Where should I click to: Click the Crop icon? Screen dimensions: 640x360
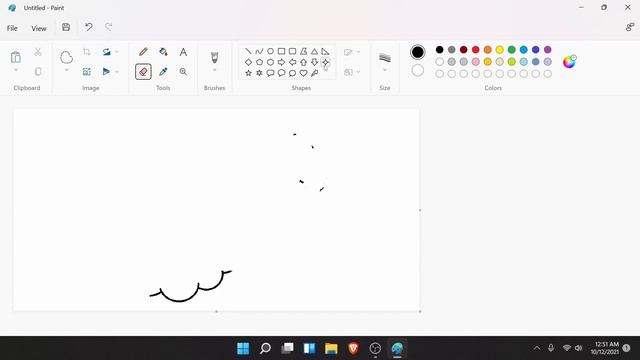point(87,52)
